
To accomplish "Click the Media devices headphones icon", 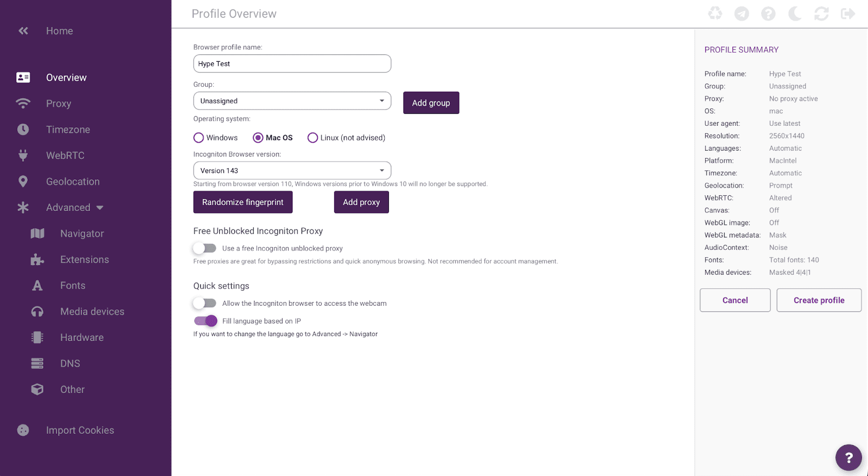I will (x=37, y=312).
